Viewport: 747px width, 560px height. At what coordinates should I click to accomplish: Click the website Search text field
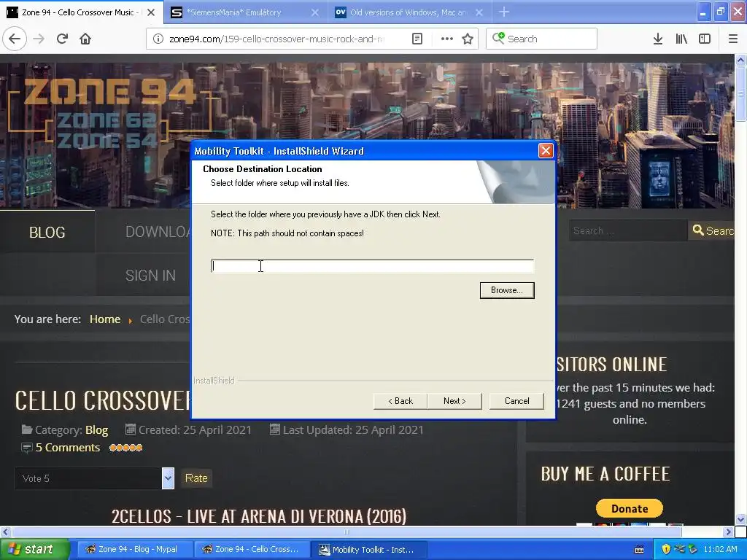(x=628, y=231)
